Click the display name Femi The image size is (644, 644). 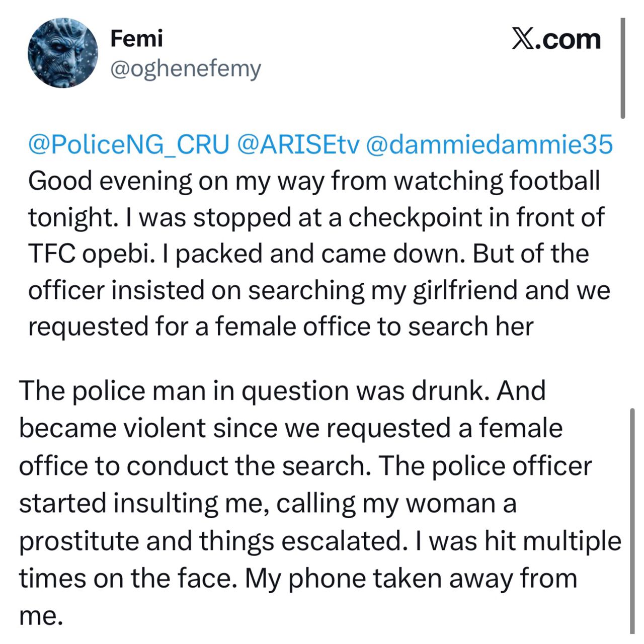coord(136,39)
